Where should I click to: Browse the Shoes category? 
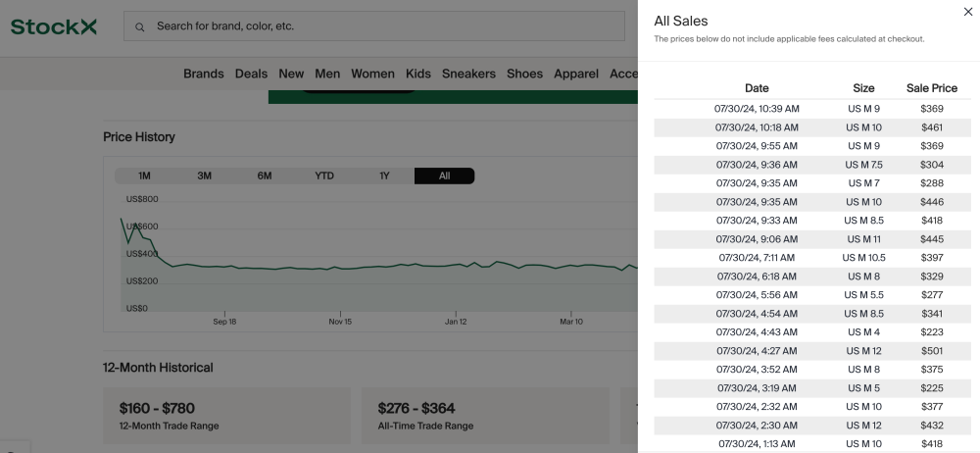(x=524, y=74)
